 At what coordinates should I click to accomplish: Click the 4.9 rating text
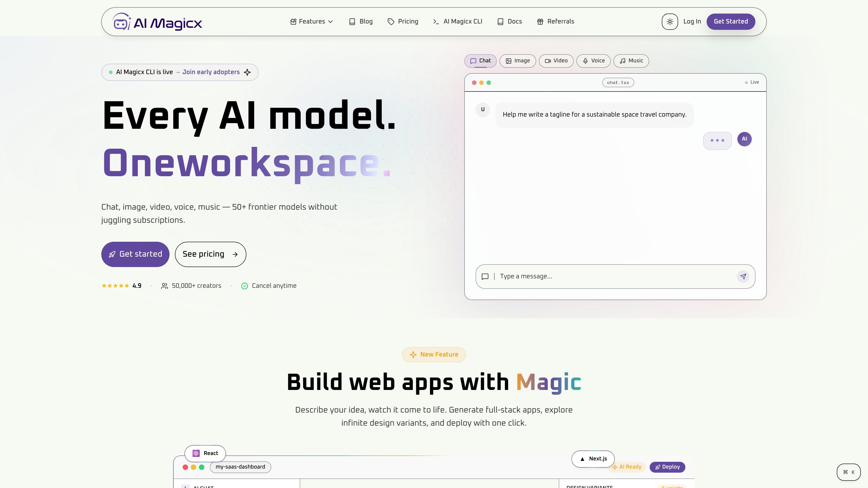(137, 286)
